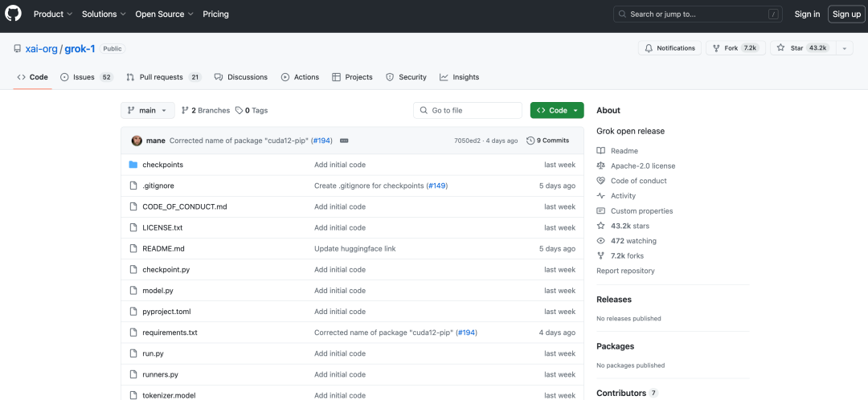
Task: Open the Custom properties link
Action: (635, 211)
